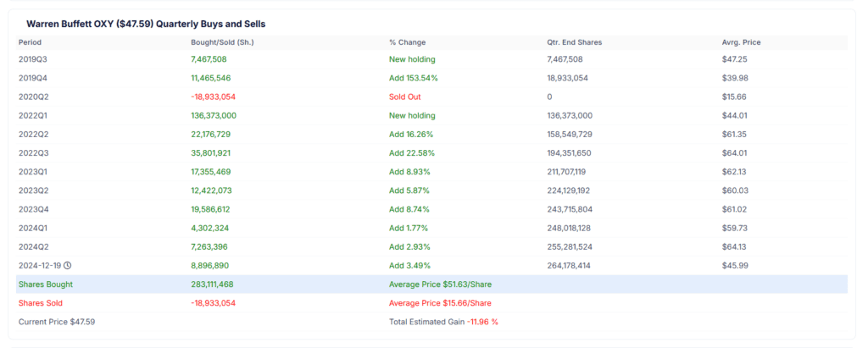
Task: Click the bought value 17,355,469
Action: pos(211,172)
